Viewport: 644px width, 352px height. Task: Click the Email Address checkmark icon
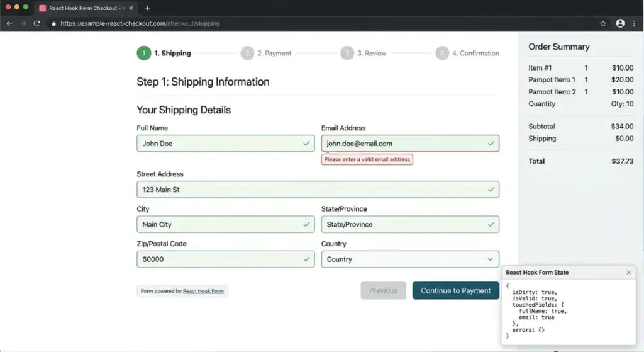491,144
